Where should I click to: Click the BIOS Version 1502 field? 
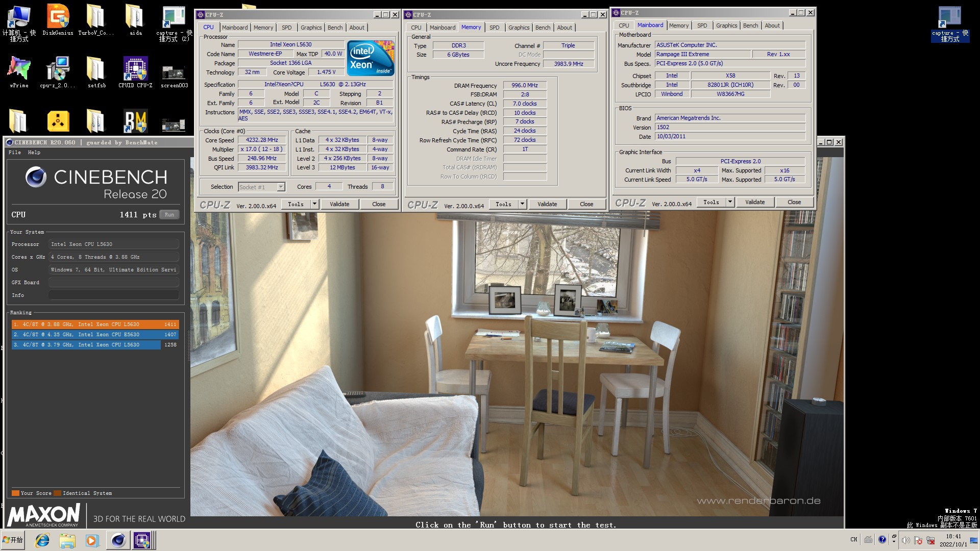tap(730, 128)
